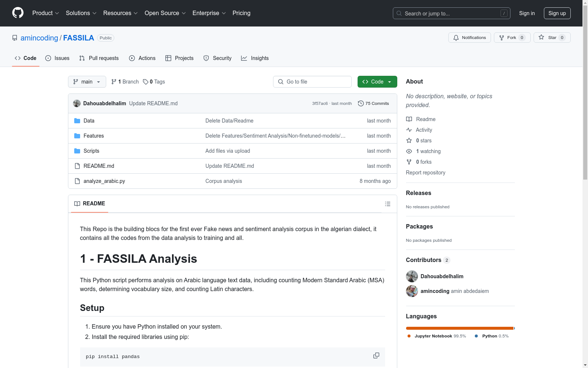Open the Releases heading link
This screenshot has width=588, height=368.
[x=419, y=193]
